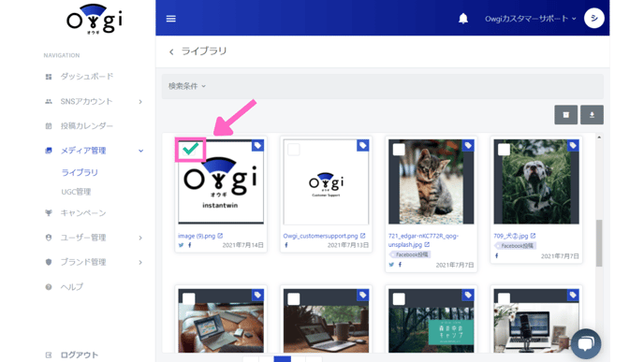
Task: Check the box on the 709_犬 dog photo
Action: [x=504, y=150]
